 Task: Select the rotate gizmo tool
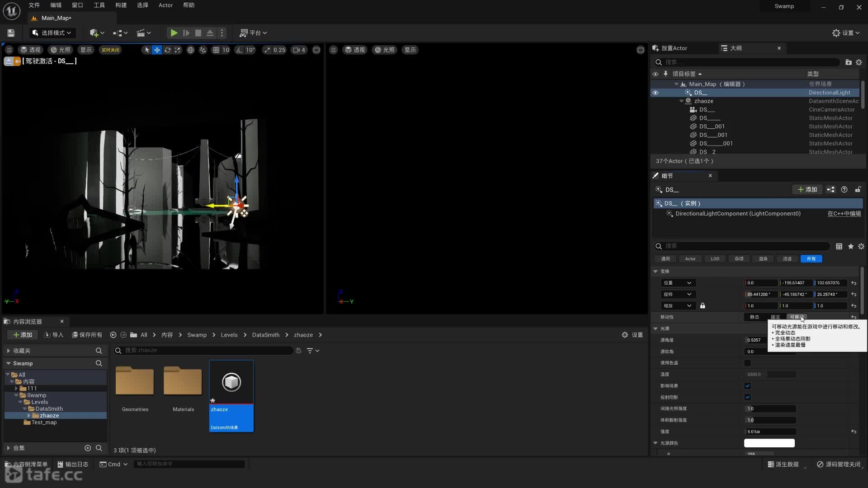pos(167,50)
